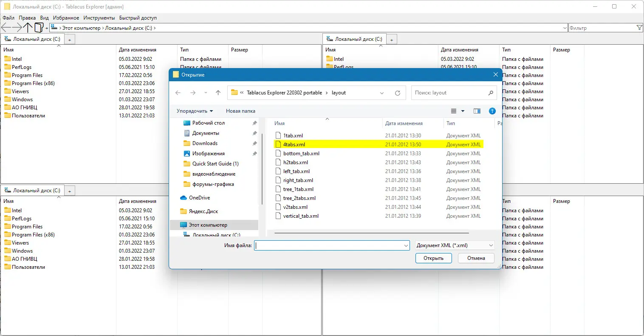The width and height of the screenshot is (644, 336).
Task: Click the forward arrow in the Открытие dialog
Action: (x=193, y=93)
